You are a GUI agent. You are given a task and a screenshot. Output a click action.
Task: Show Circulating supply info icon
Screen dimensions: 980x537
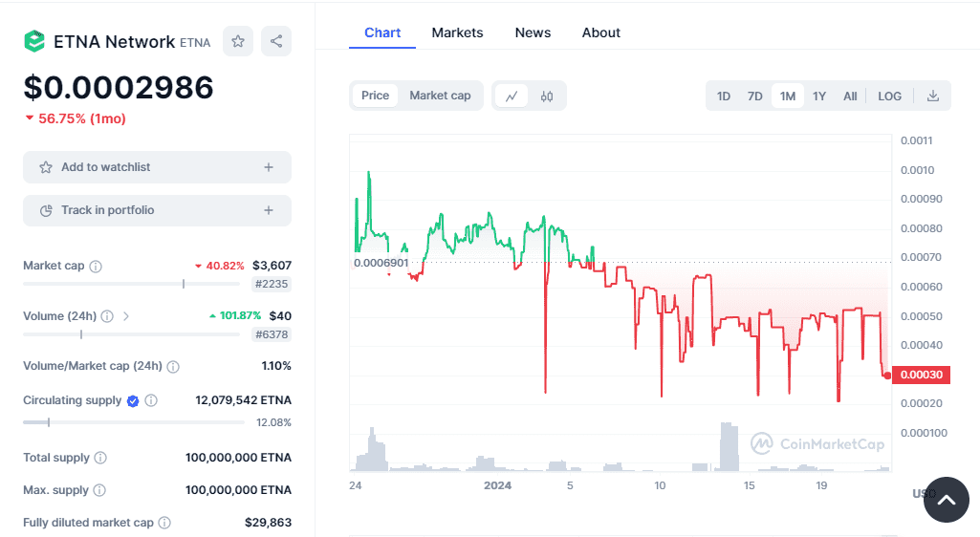151,400
